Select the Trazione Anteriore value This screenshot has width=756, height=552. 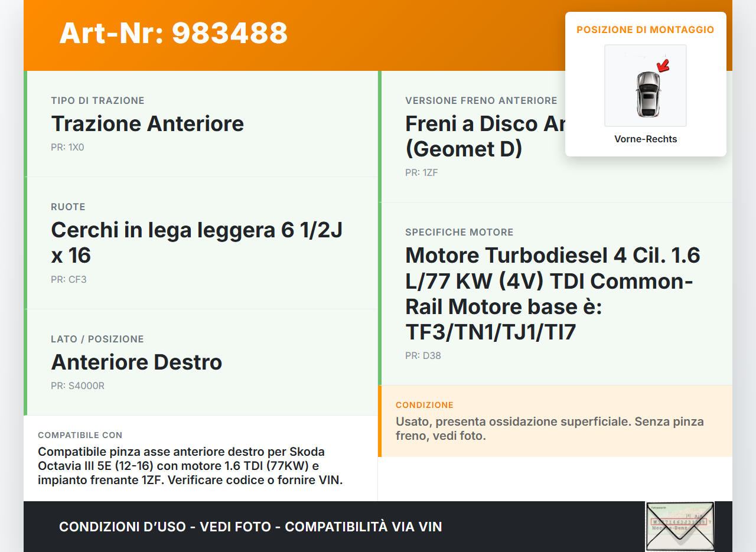click(148, 124)
